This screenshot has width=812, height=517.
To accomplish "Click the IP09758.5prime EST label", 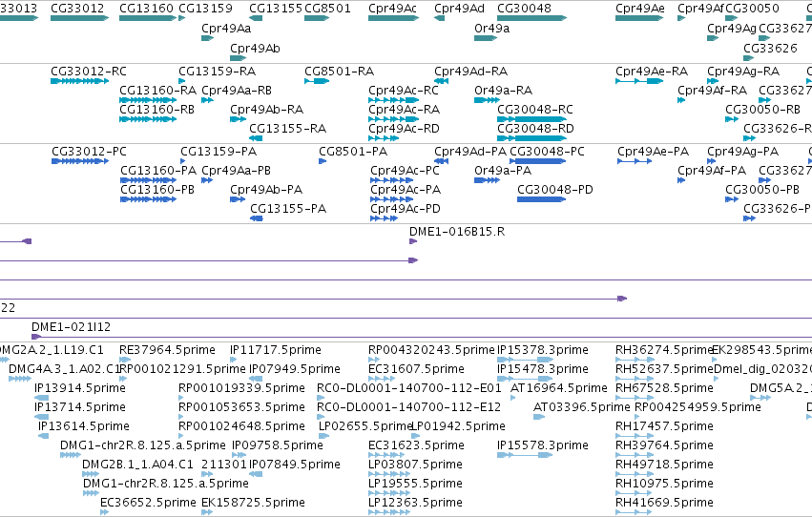I will [278, 445].
